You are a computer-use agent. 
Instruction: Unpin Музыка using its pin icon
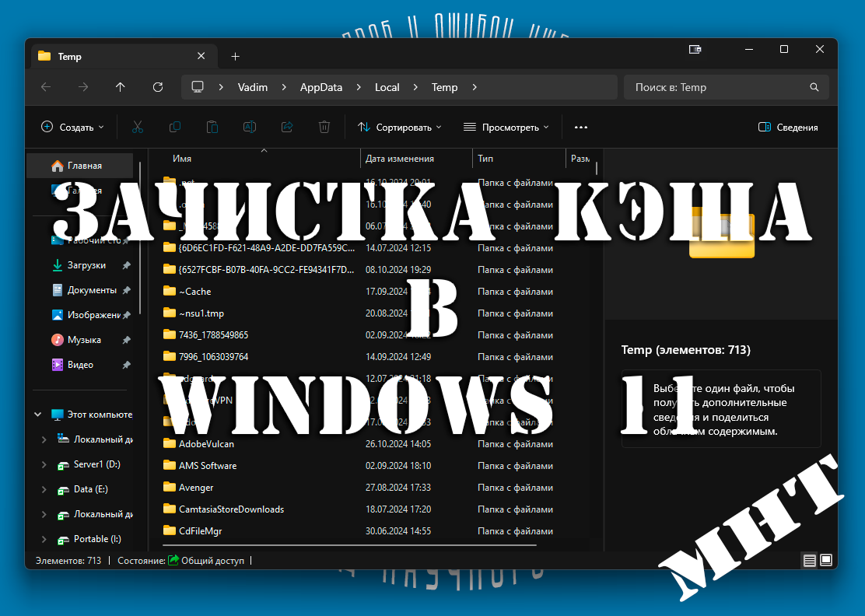tap(126, 340)
